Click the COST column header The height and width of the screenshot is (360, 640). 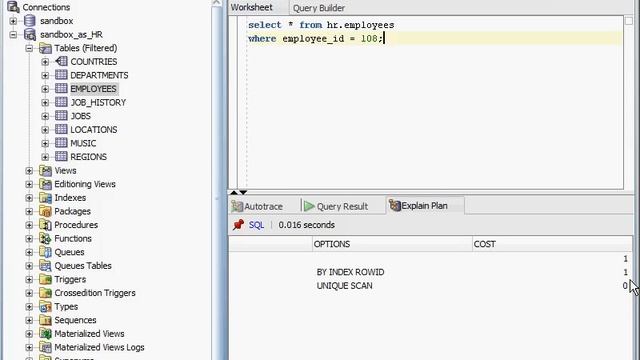(x=552, y=244)
